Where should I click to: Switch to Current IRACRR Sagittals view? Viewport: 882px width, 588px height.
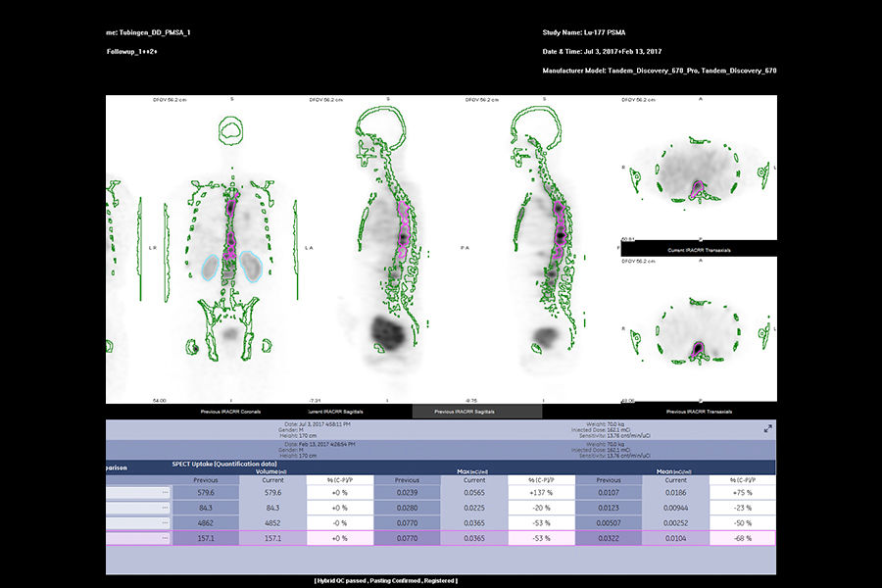pyautogui.click(x=336, y=411)
